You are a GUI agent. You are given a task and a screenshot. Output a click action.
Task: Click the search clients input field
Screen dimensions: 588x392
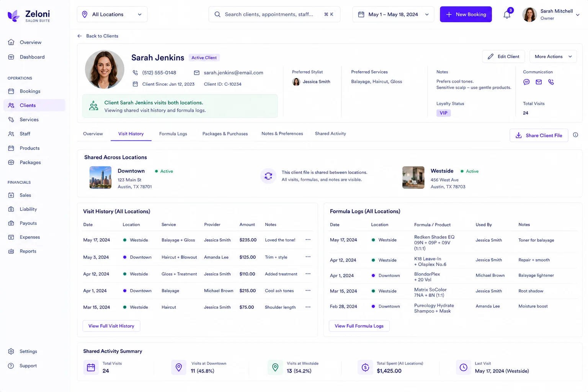tap(274, 15)
